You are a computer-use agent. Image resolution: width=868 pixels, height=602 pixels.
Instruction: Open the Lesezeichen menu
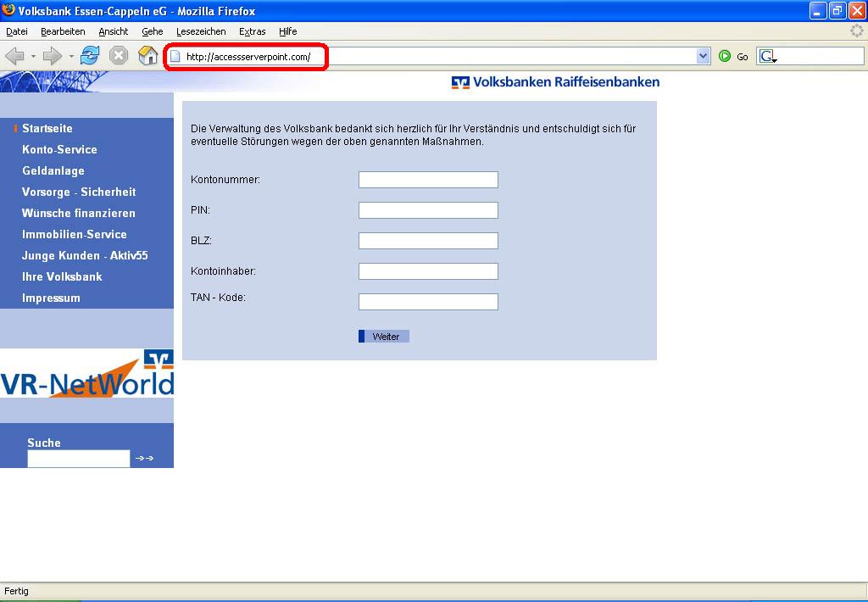[201, 31]
